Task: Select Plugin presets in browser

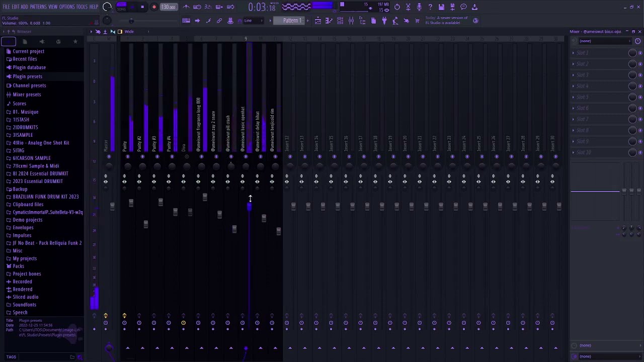Action: 27,76
